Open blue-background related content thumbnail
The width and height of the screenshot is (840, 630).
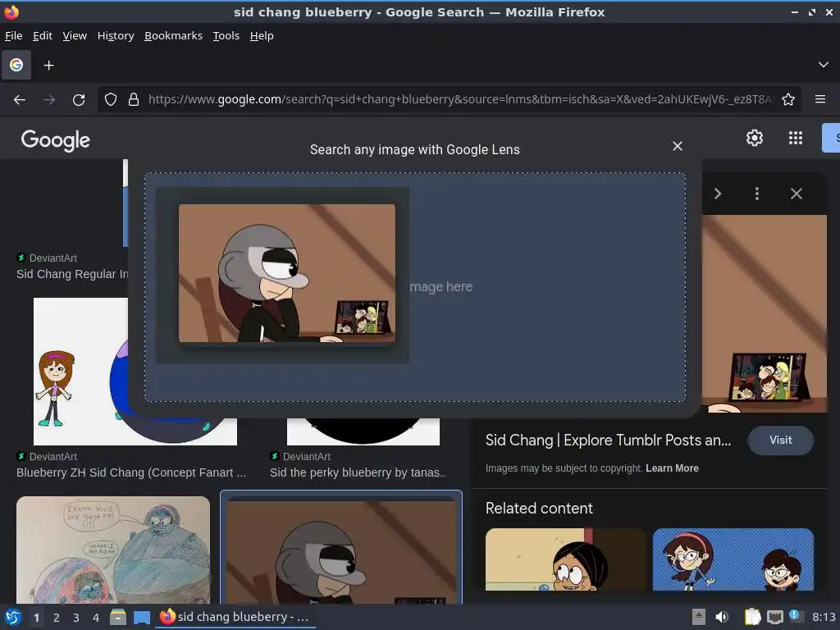(x=733, y=559)
